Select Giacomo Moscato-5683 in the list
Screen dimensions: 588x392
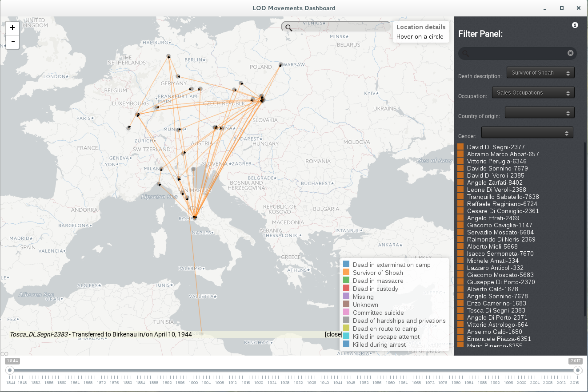click(x=500, y=275)
